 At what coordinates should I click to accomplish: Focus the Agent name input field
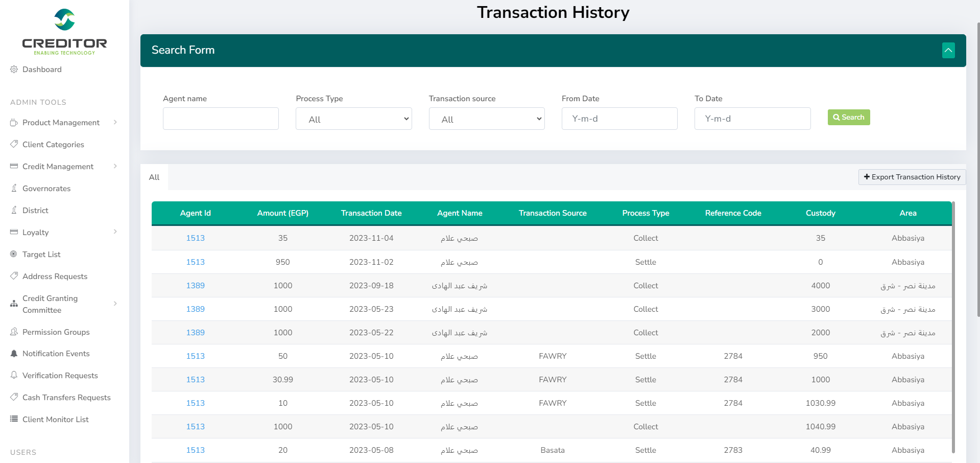click(221, 119)
